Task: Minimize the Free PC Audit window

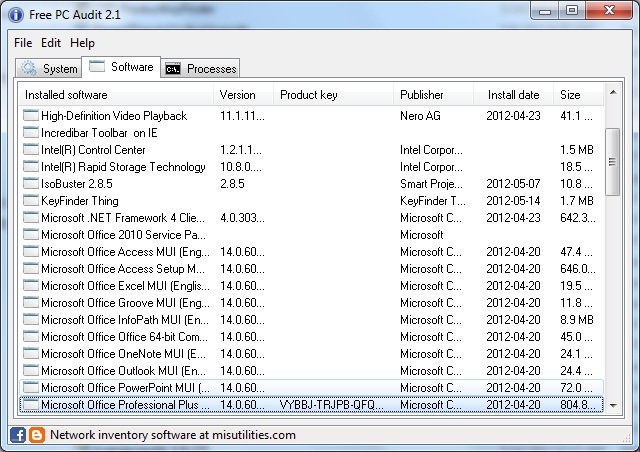Action: click(545, 11)
